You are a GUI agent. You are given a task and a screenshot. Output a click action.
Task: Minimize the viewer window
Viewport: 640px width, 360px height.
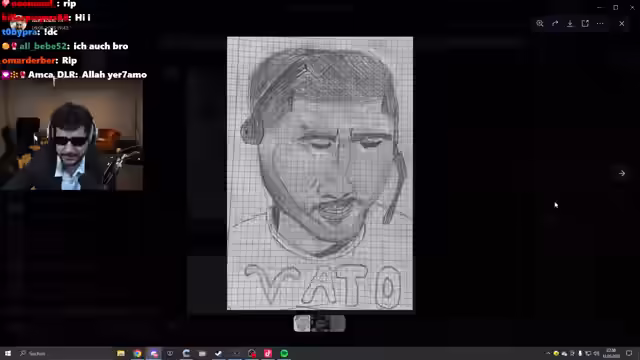tap(600, 7)
